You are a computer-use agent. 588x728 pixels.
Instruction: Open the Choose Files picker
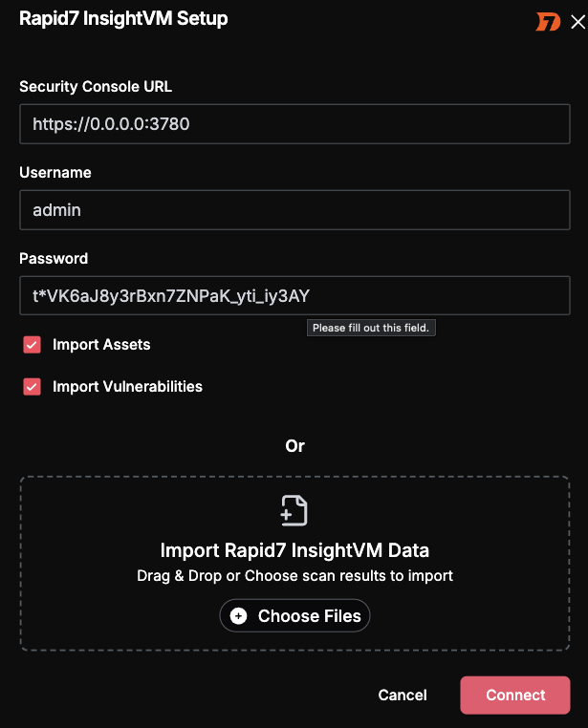pos(294,615)
